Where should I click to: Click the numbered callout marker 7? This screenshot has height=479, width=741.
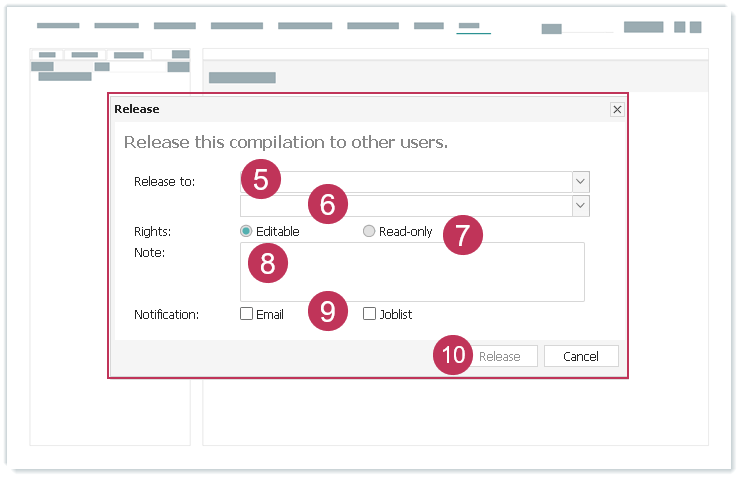(461, 236)
